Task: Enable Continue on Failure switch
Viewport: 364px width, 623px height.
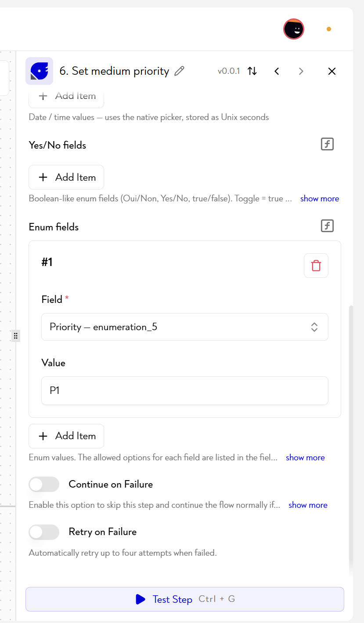Action: click(44, 485)
